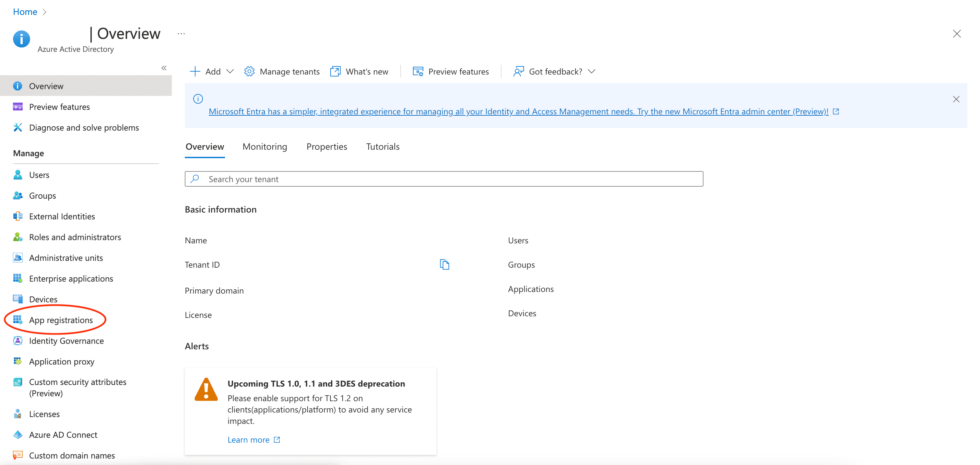Focus the Search your tenant field
Viewport: 980px width, 465px height.
point(443,179)
